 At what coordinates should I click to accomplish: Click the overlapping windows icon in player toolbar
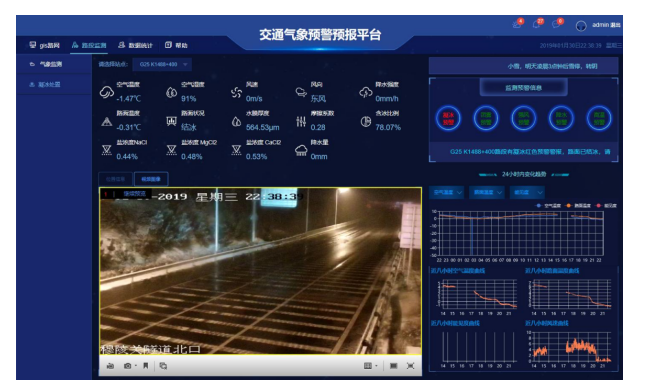click(163, 366)
